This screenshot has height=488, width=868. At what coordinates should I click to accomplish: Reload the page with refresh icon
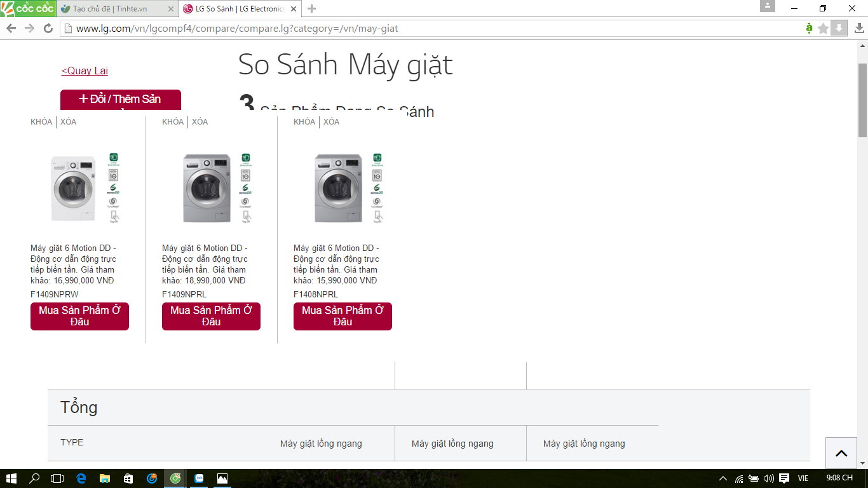tap(48, 29)
